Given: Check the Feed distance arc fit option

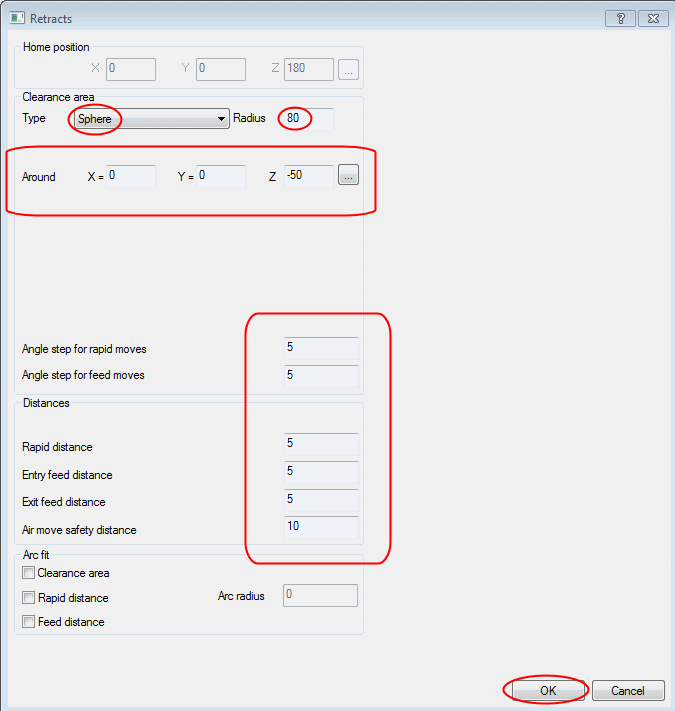Looking at the screenshot, I should pyautogui.click(x=28, y=622).
